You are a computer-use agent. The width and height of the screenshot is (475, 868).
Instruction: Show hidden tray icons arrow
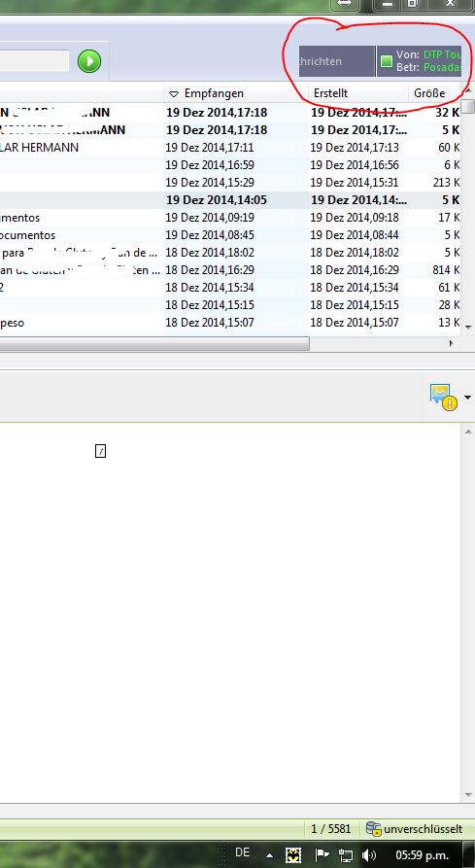tap(270, 855)
